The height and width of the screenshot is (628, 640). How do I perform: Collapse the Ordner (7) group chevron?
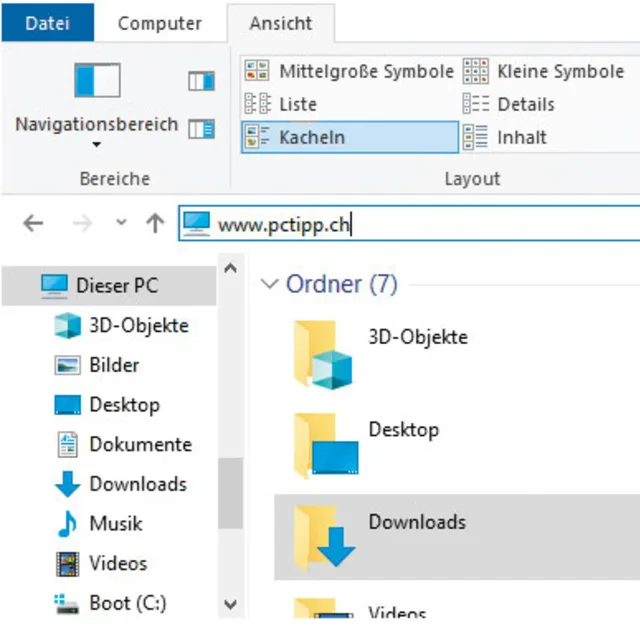coord(270,283)
